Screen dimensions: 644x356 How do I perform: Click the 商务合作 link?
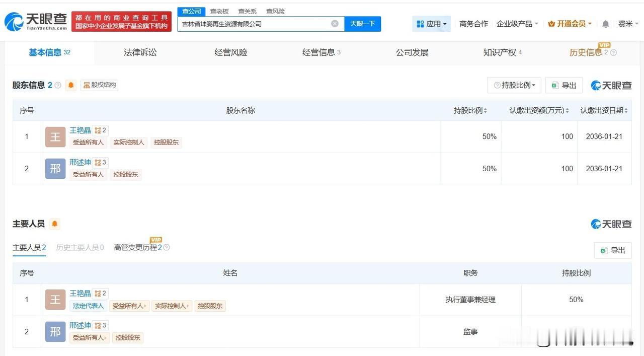[473, 24]
